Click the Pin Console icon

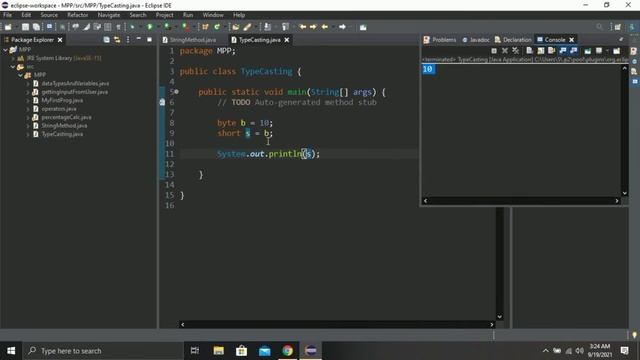point(588,51)
